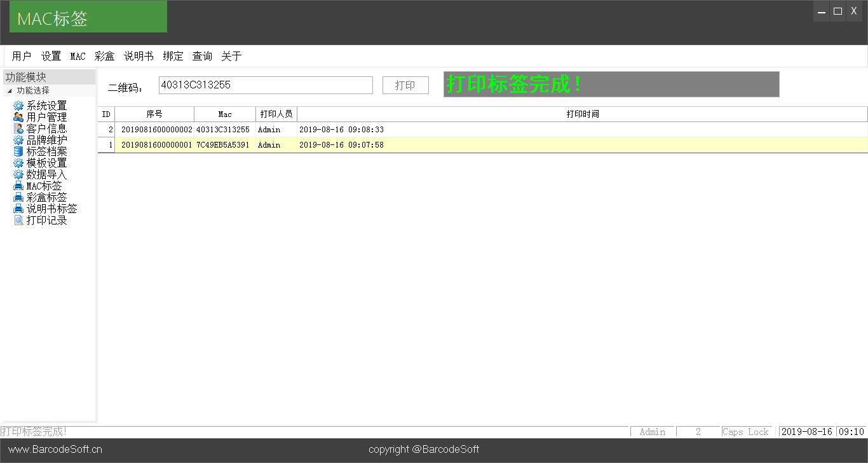
Task: Click the ID column header
Action: point(106,114)
